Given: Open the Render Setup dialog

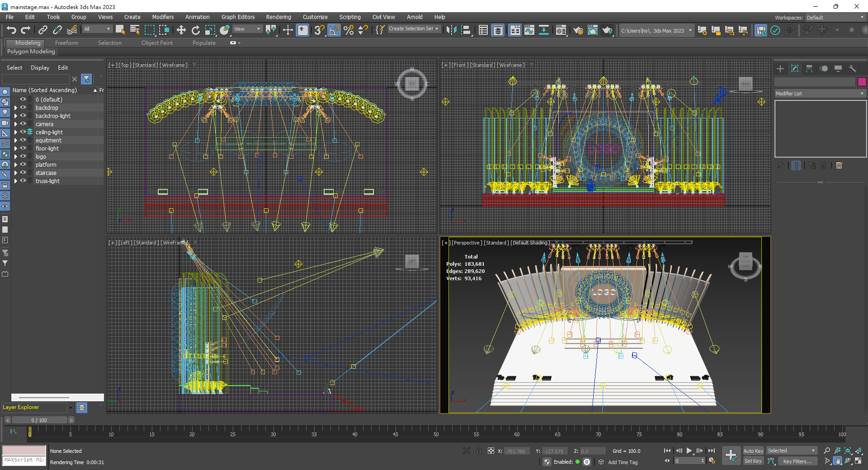Looking at the screenshot, I should 578,30.
